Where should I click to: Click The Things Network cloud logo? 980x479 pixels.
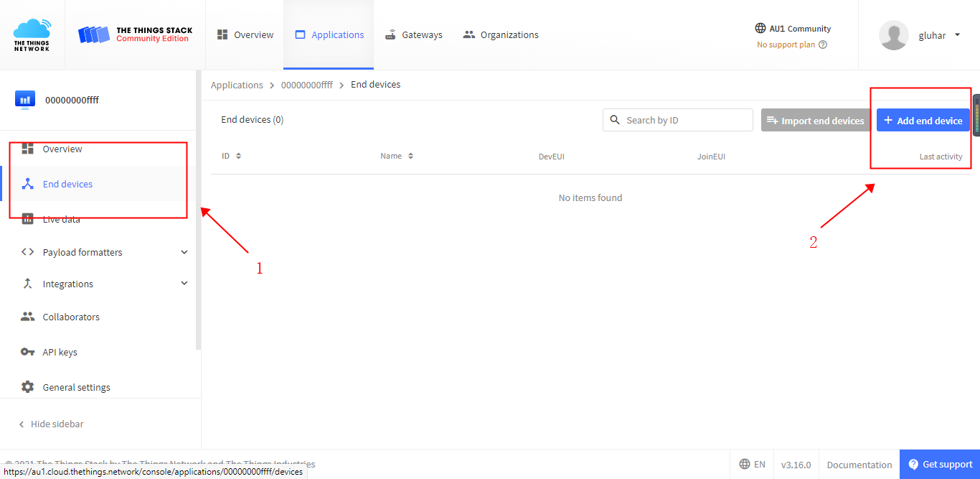32,34
